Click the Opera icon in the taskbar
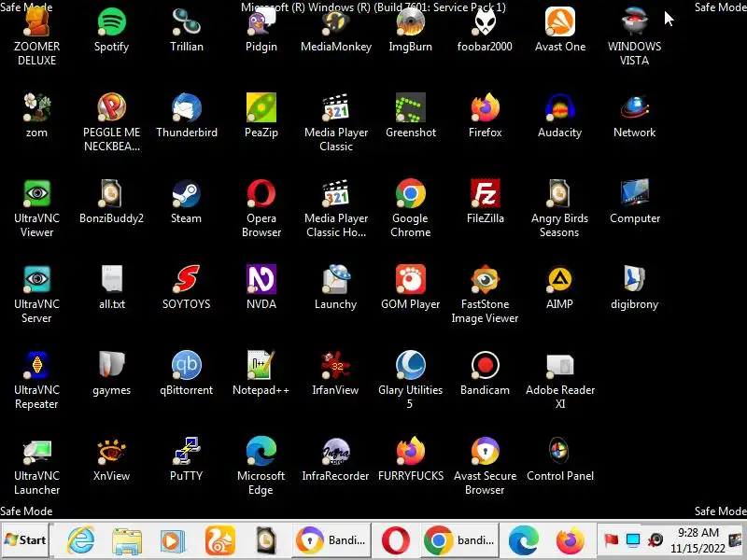The image size is (747, 560). tap(396, 540)
